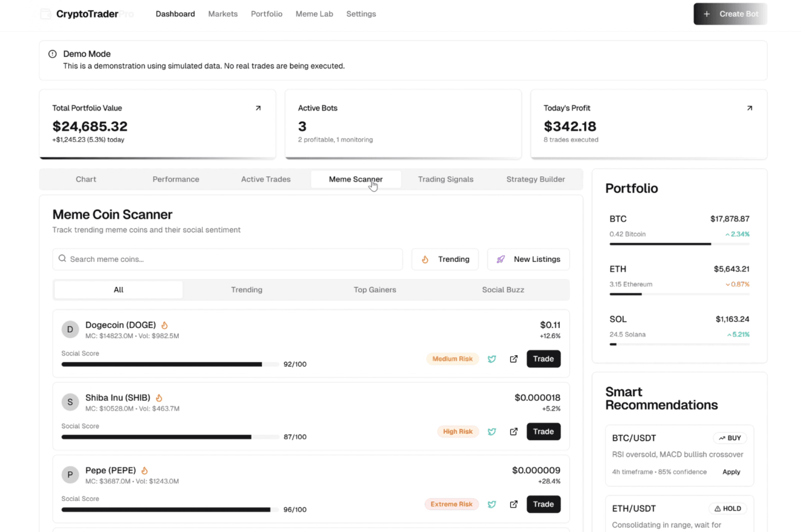Click the search magnifier in the meme coin search bar
Screen dimensions: 801x532
click(62, 258)
